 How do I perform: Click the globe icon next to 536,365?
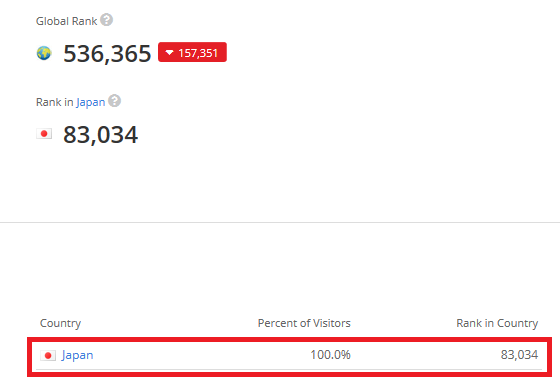coord(44,53)
